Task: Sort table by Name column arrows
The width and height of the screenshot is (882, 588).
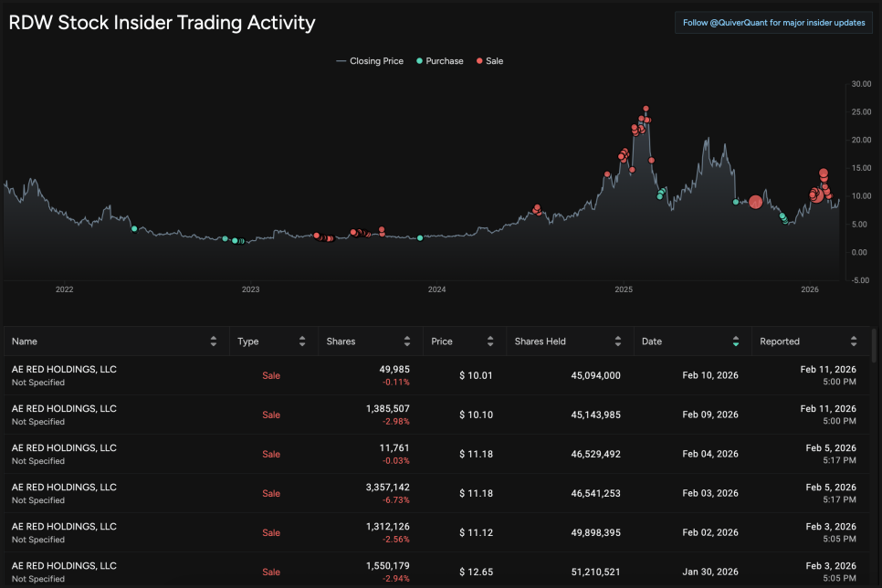Action: (214, 341)
